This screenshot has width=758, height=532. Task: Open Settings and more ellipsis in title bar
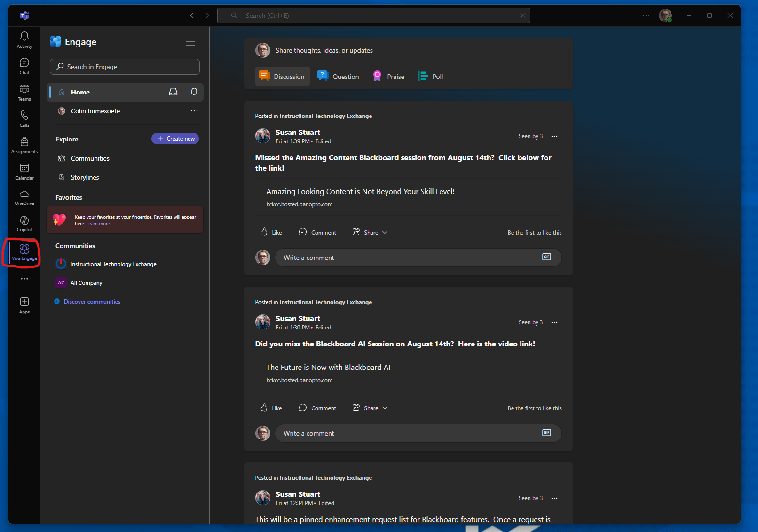pos(646,16)
